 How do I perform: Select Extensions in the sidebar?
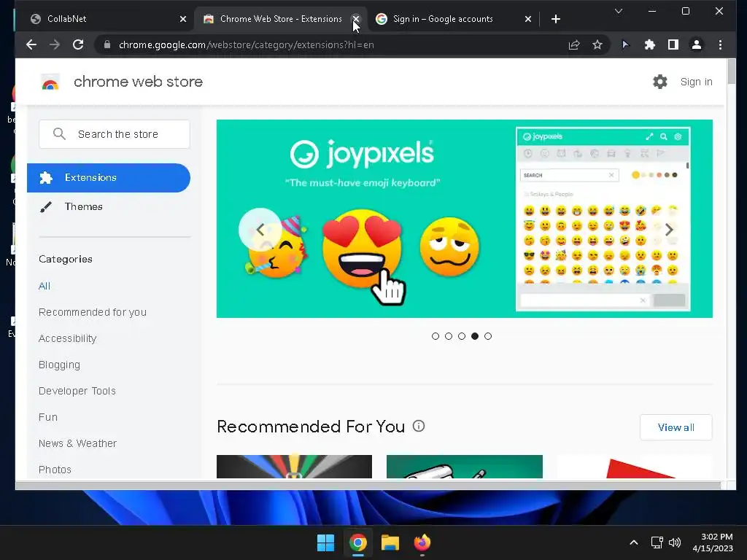109,178
